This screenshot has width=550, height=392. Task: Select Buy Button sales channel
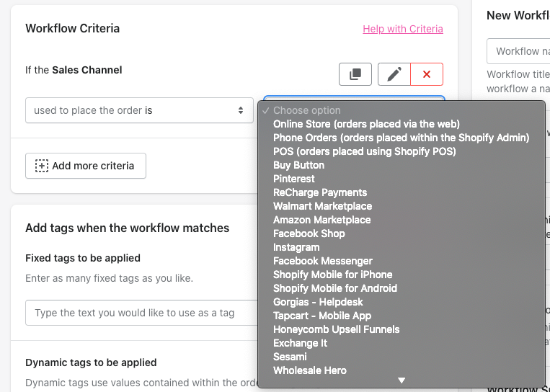click(x=402, y=165)
